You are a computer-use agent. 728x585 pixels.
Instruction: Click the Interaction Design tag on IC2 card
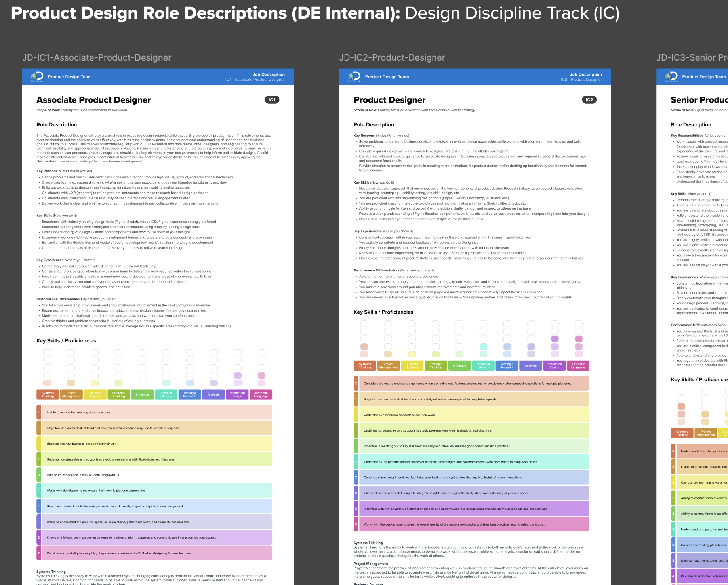(x=555, y=365)
